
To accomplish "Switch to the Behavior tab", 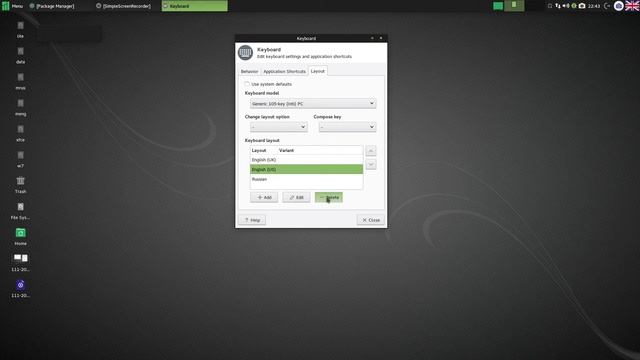I will [249, 71].
